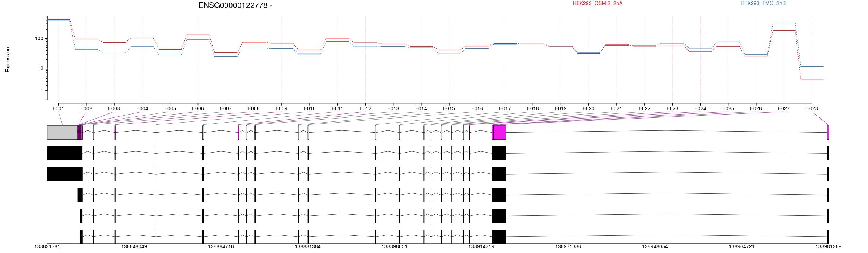
Task: Click the red E028 expression segment
Action: point(812,80)
